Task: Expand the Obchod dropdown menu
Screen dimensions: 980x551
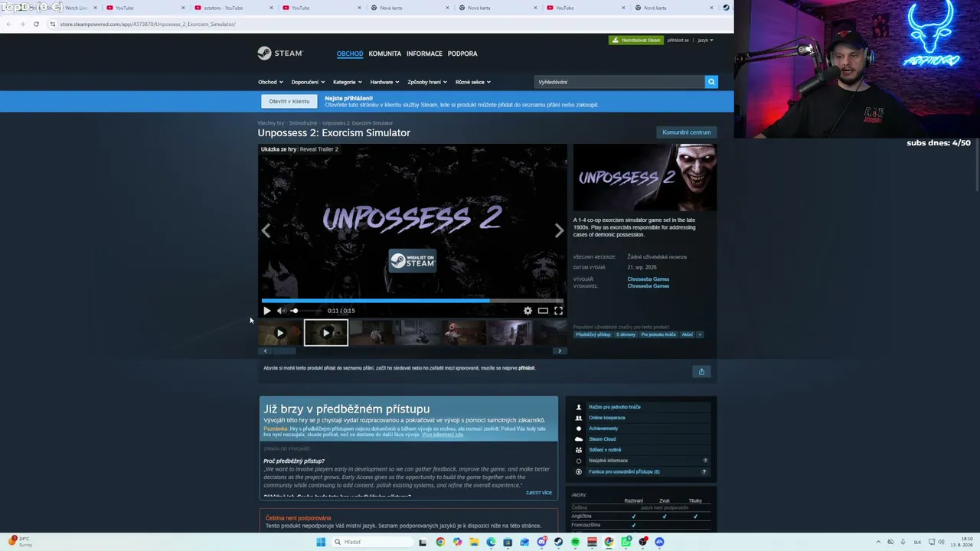Action: (x=270, y=82)
